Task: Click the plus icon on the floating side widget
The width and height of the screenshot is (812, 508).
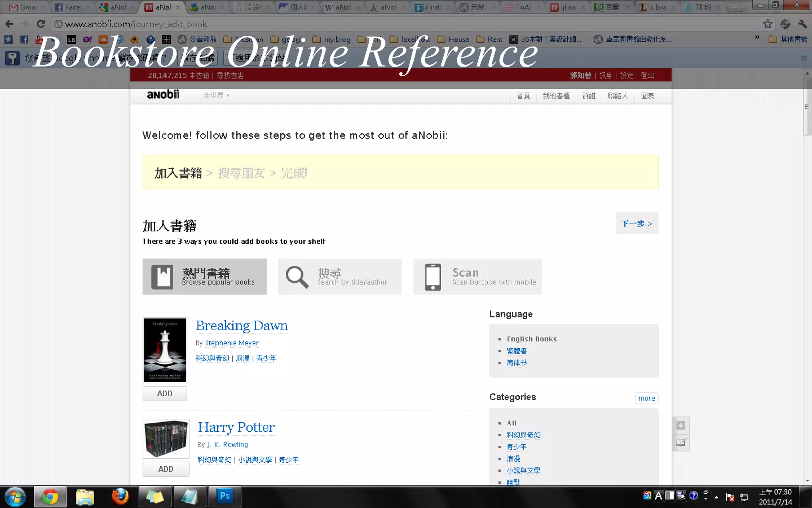Action: 681,425
